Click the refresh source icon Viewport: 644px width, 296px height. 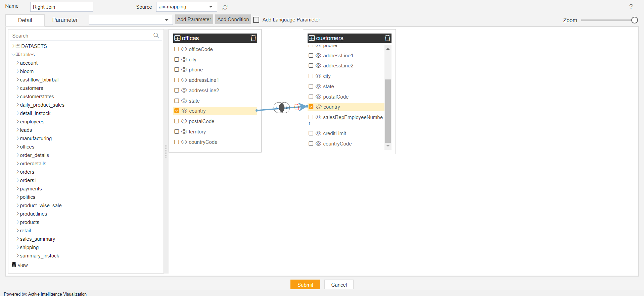(225, 7)
